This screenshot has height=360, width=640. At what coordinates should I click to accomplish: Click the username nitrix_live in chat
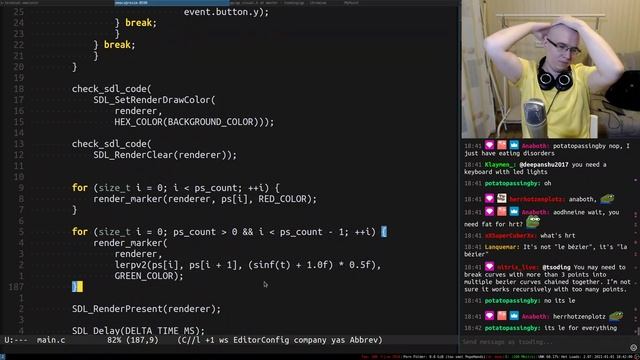(518, 267)
